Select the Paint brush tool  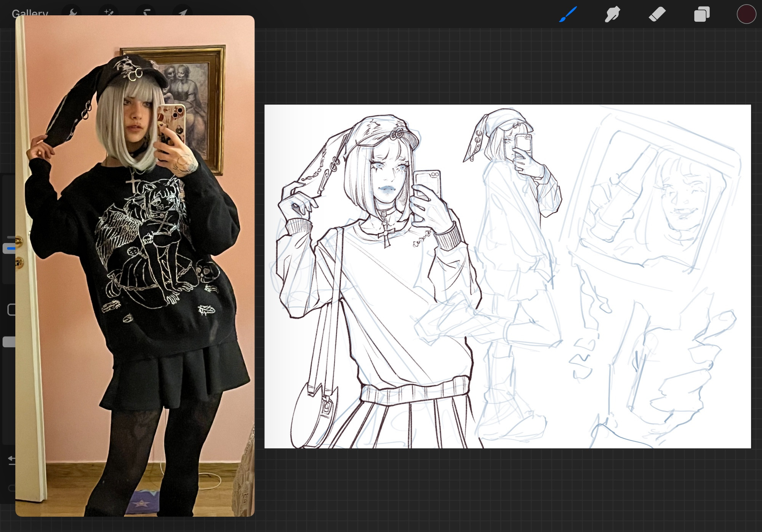[x=568, y=14]
